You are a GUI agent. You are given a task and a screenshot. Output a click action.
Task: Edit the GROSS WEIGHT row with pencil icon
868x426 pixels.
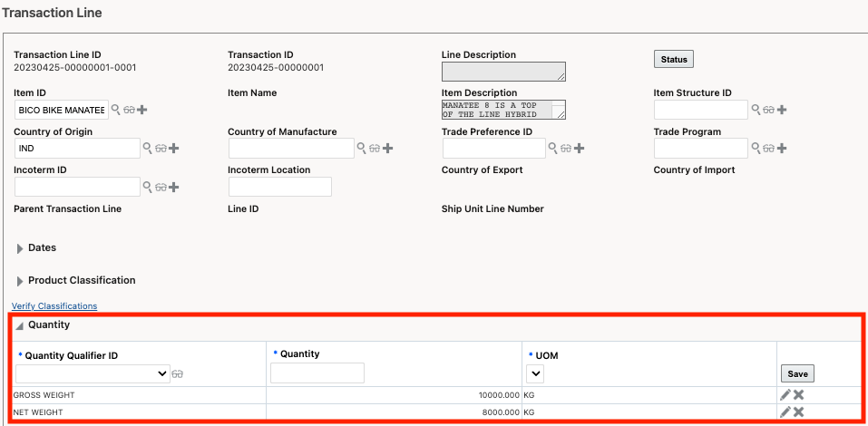coord(785,394)
